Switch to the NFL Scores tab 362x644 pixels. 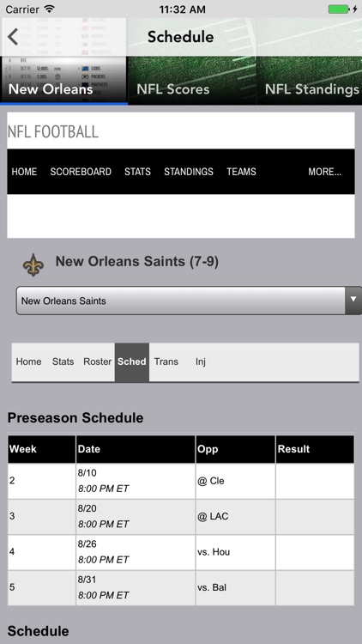(172, 89)
